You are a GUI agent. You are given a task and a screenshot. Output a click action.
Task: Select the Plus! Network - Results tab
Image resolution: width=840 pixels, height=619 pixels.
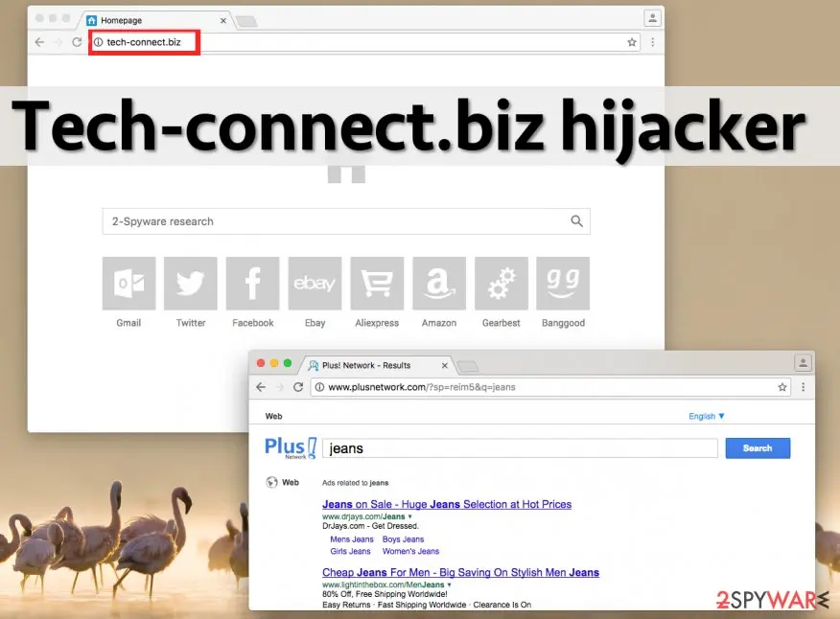tap(378, 365)
